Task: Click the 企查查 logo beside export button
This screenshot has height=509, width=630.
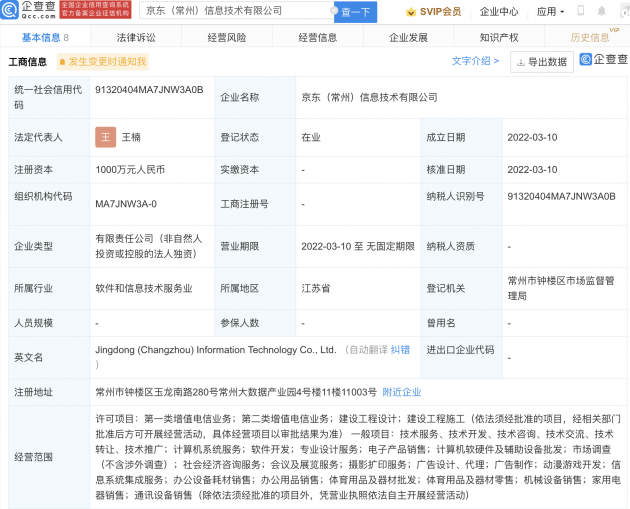Action: click(x=603, y=59)
